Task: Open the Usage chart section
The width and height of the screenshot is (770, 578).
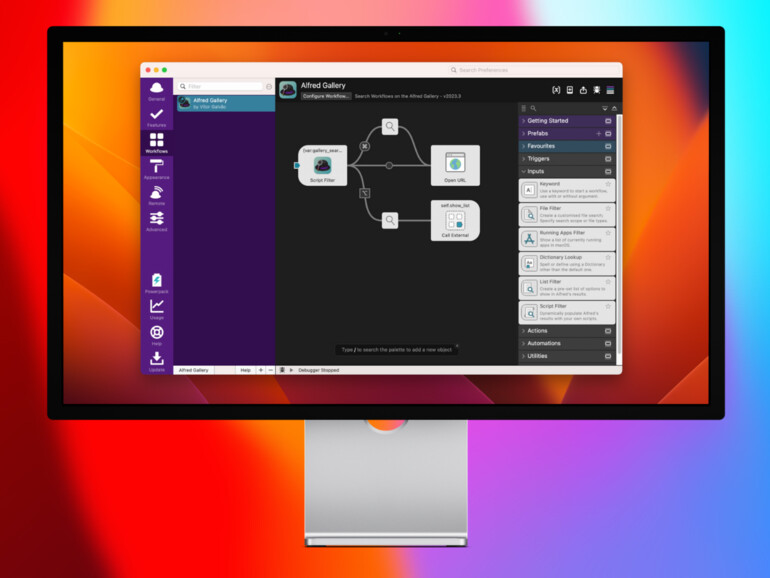Action: coord(157,309)
